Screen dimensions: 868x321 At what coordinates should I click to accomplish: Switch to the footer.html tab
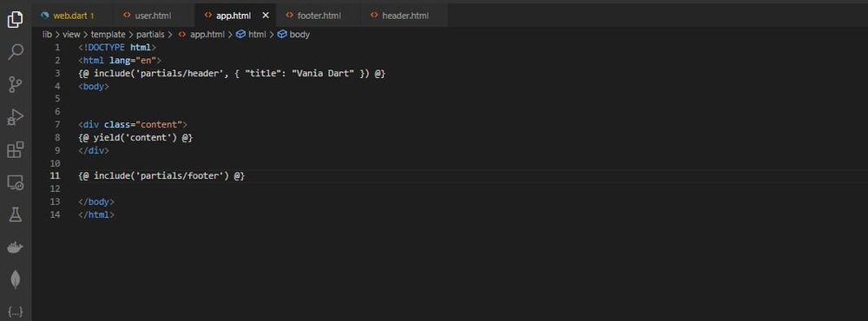pyautogui.click(x=319, y=16)
